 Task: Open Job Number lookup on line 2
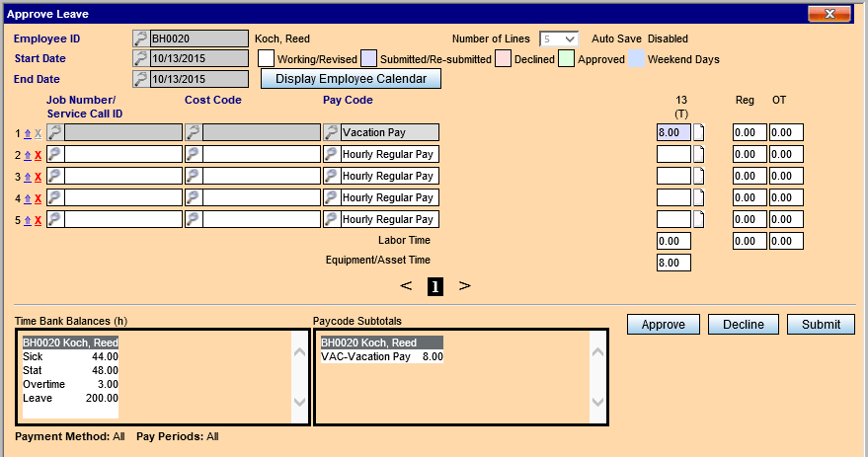(x=55, y=154)
